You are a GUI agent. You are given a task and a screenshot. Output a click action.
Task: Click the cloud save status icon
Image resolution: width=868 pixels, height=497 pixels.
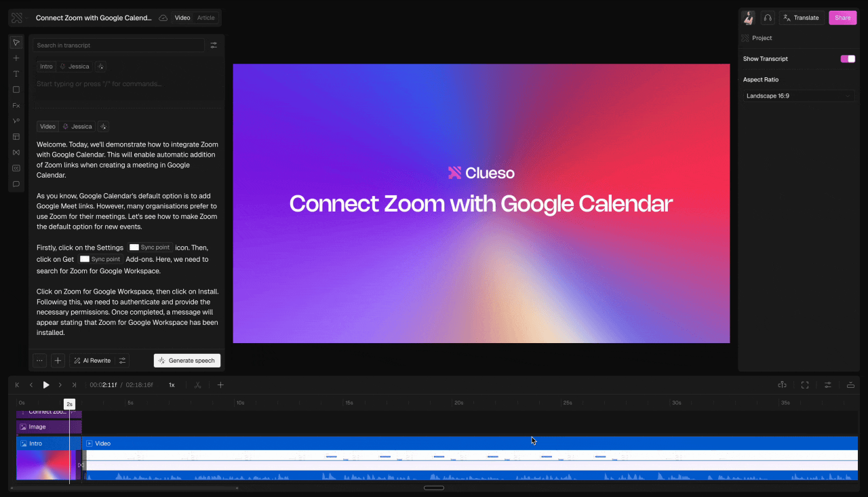tap(163, 18)
